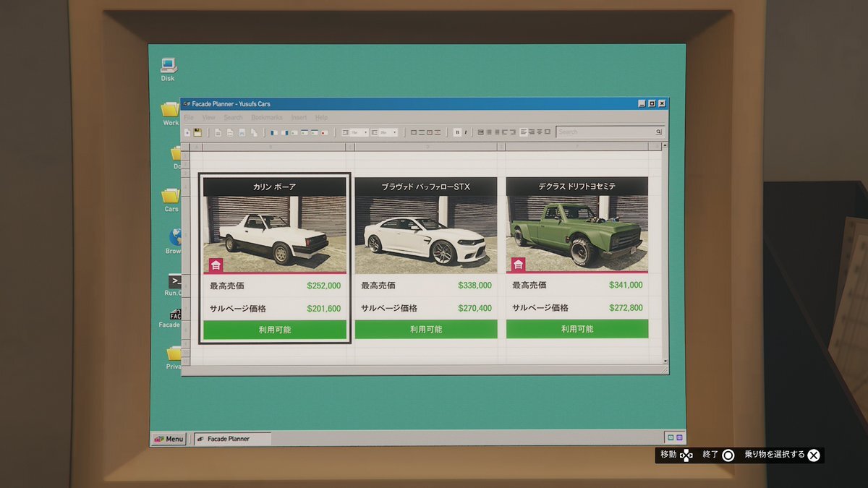Open the File menu

tap(188, 117)
